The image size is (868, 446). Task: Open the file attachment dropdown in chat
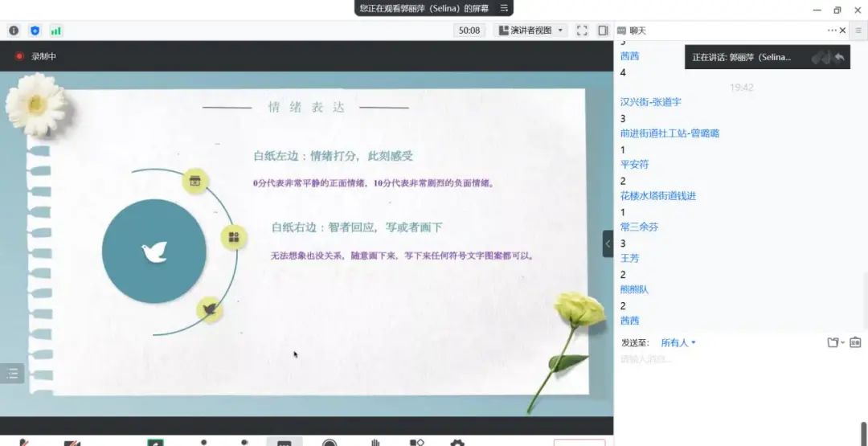(835, 343)
